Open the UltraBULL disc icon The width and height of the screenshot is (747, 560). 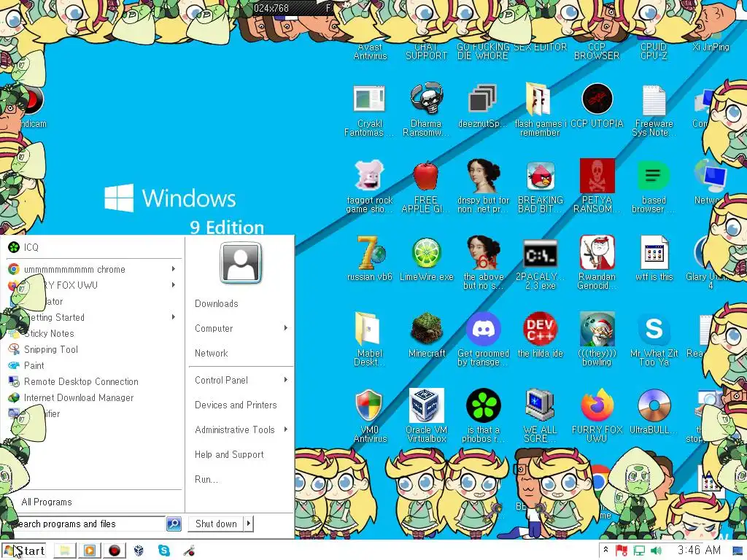[654, 405]
